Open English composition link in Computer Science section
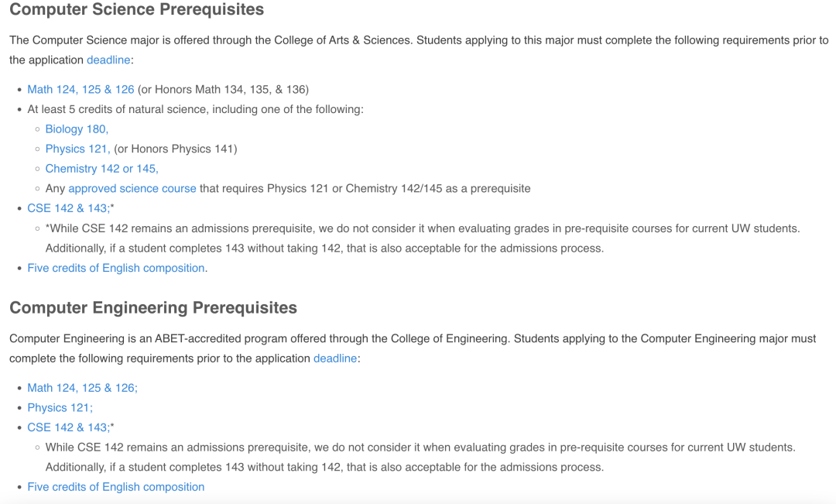836x504 pixels. tap(116, 268)
